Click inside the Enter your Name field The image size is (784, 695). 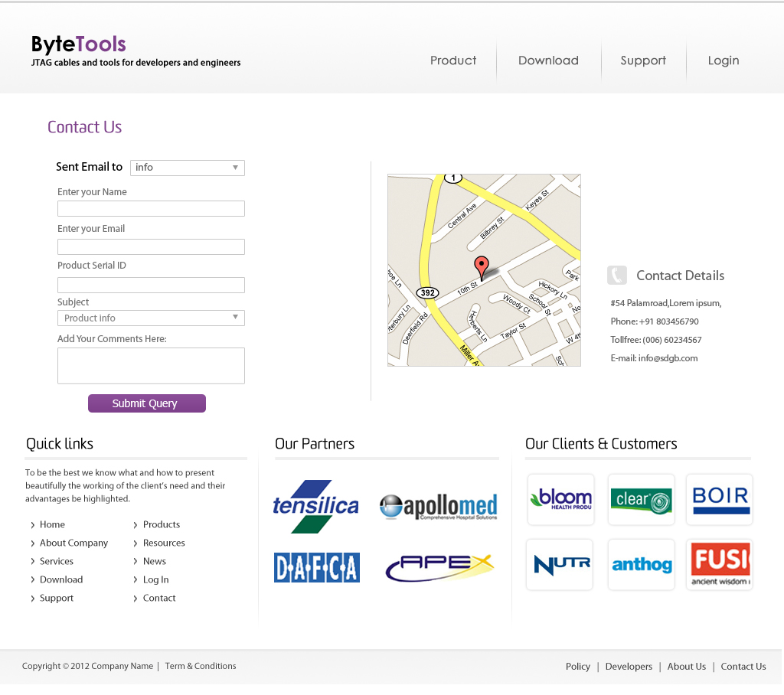pyautogui.click(x=151, y=207)
